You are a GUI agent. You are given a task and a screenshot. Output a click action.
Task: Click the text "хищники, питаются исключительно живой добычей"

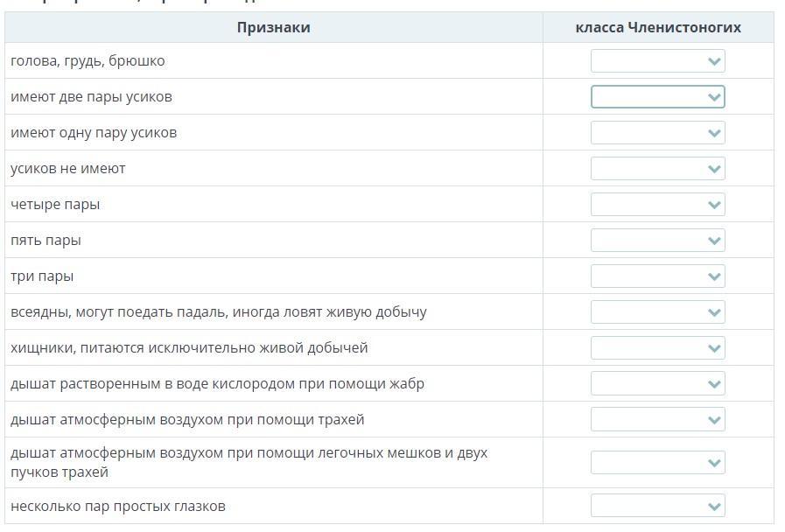[189, 348]
